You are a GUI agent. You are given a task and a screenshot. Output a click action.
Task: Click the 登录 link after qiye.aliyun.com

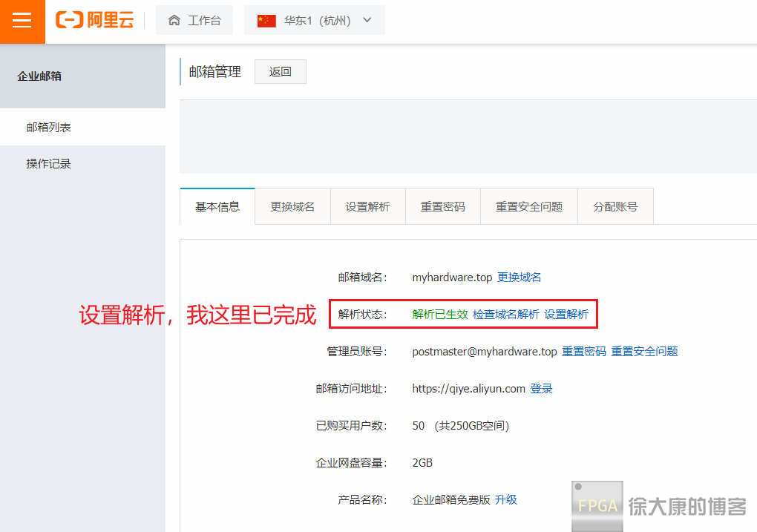click(x=541, y=389)
